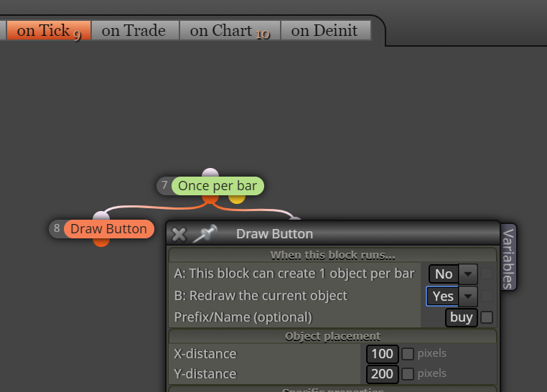Image resolution: width=547 pixels, height=392 pixels.
Task: Click the 'X-distance' label
Action: 205,354
